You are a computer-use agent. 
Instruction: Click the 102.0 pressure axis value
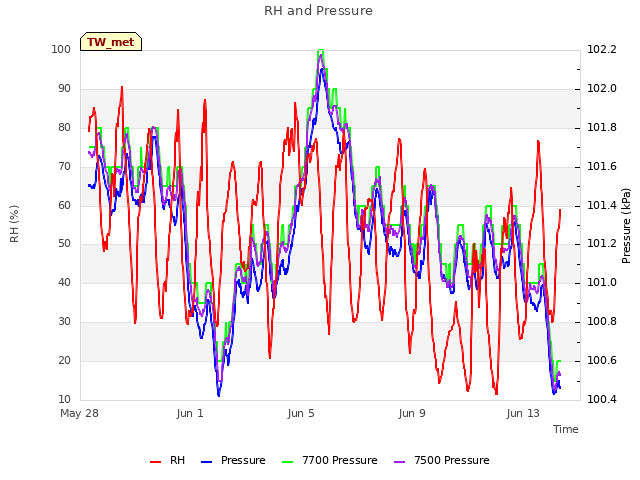tap(602, 89)
